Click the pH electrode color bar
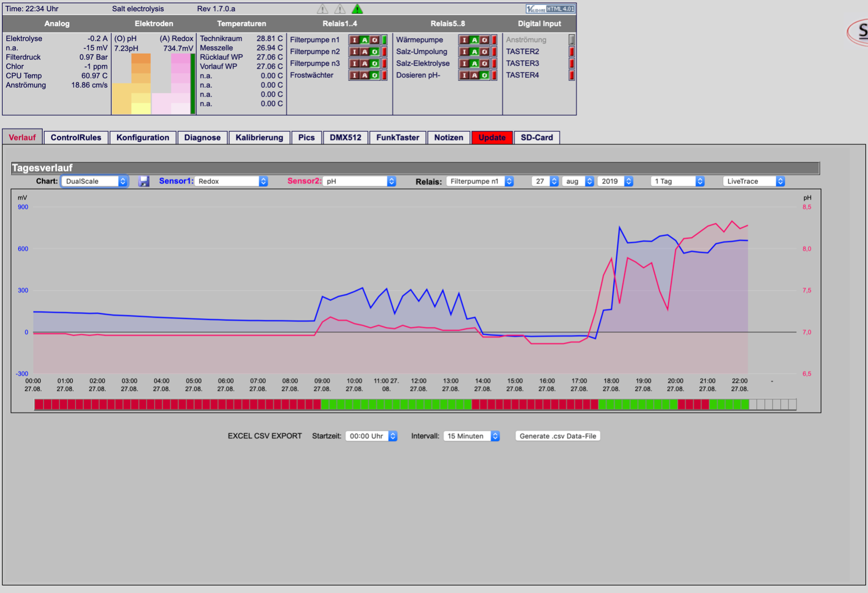 click(131, 83)
